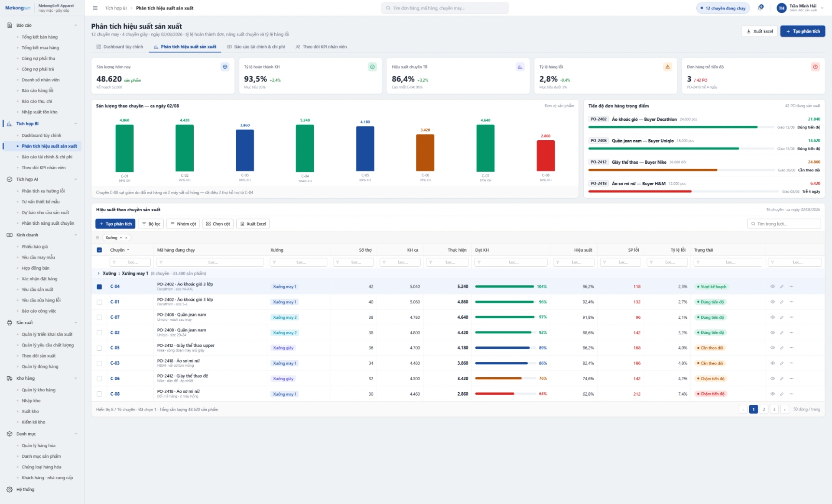
Task: Open more actions for row C-05
Action: pos(791,348)
